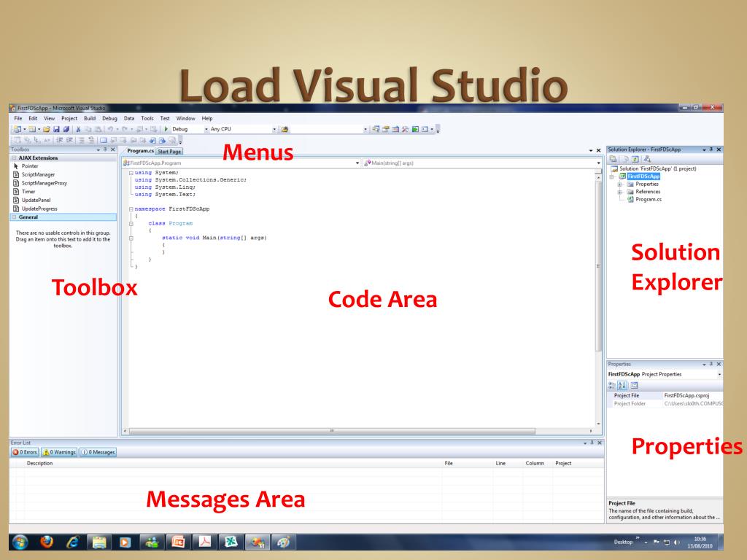Image resolution: width=747 pixels, height=560 pixels.
Task: Open the Properties Window toolbar icon
Action: (x=386, y=129)
